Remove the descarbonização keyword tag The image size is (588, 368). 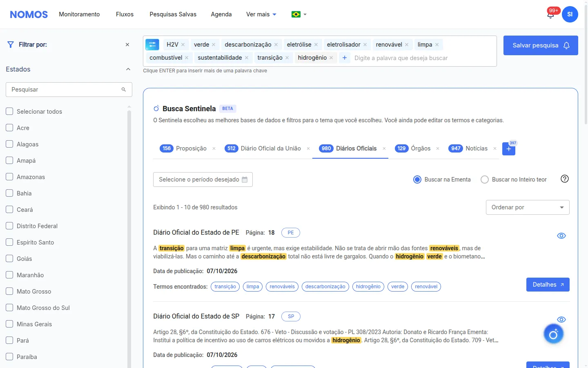(x=276, y=45)
